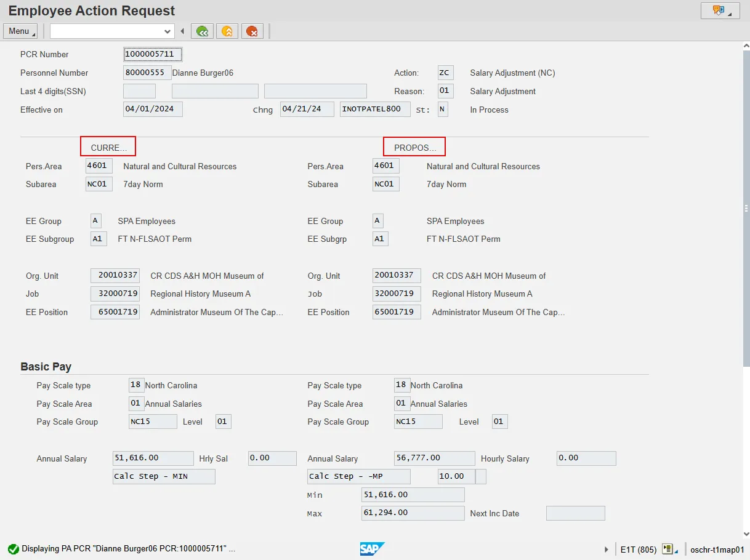The width and height of the screenshot is (750, 560).
Task: Open the GUI actions and settings icon
Action: coord(720,10)
